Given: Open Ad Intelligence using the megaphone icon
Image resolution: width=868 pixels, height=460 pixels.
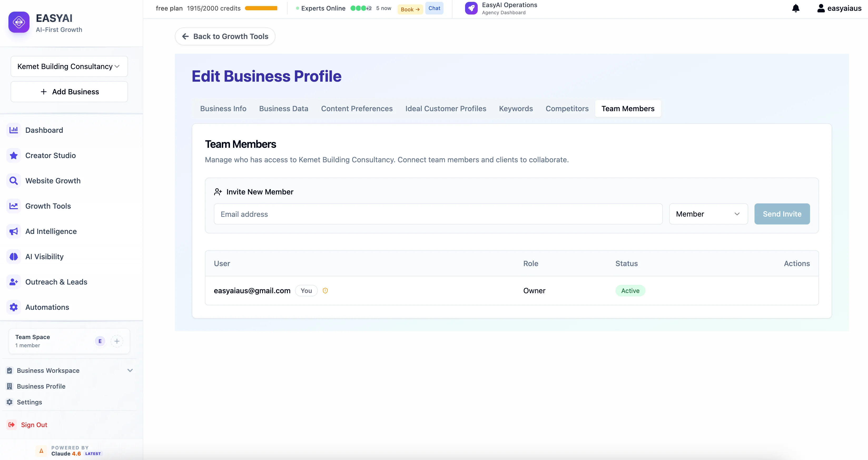Looking at the screenshot, I should (13, 231).
